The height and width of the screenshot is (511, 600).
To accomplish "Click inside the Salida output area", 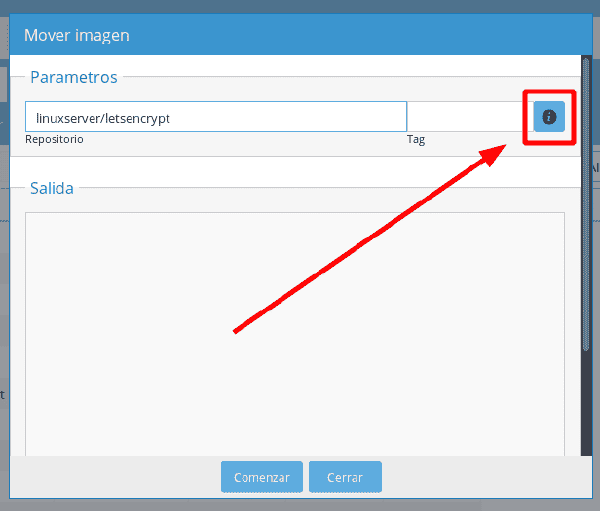I will click(x=295, y=334).
